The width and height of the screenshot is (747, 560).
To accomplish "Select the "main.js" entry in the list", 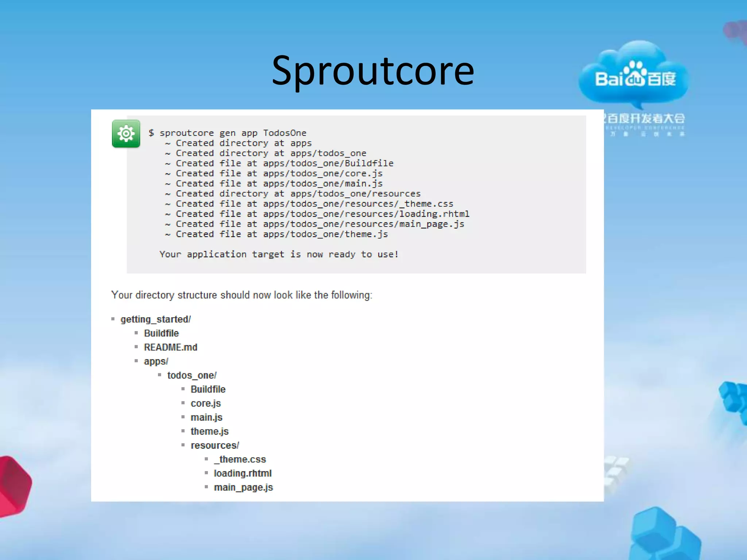I will click(206, 417).
